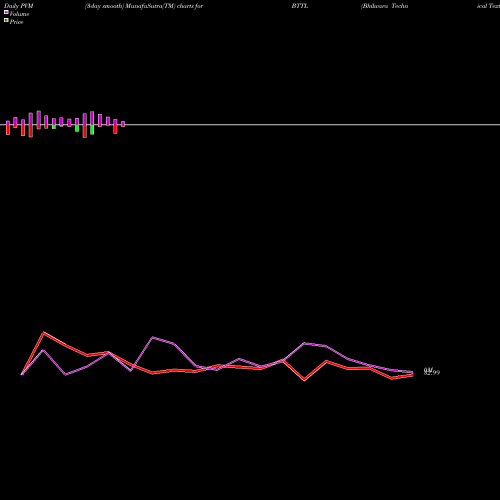The image size is (500, 500).
Task: Click the Price legend swatch
Action: tap(6, 20)
